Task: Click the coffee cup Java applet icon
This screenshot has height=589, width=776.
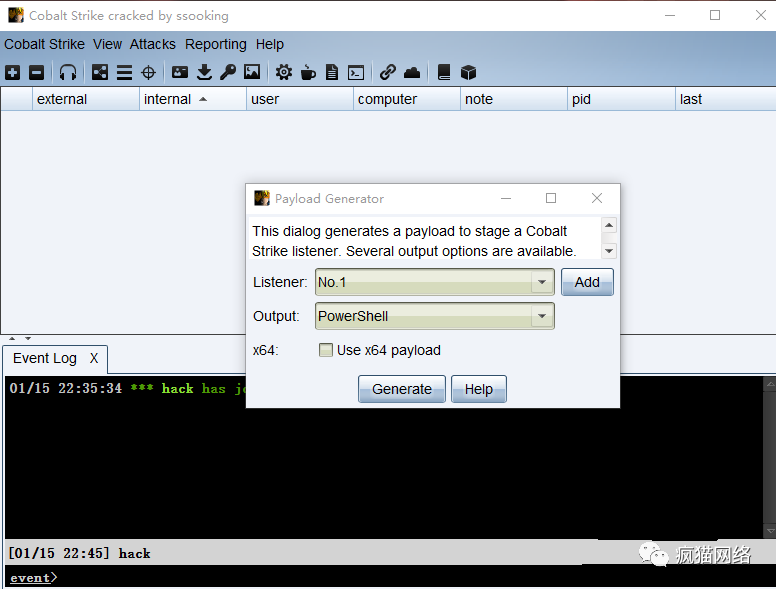Action: [x=308, y=73]
